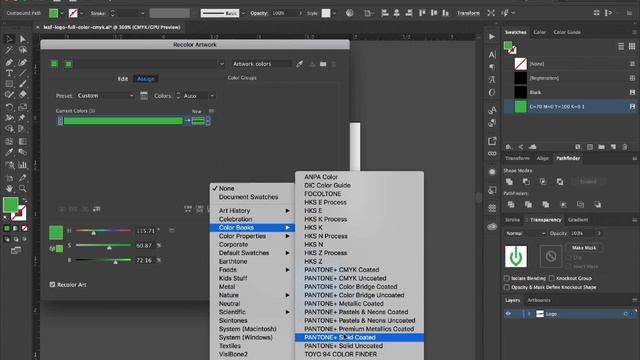Select the Hand tool

(x=9, y=188)
